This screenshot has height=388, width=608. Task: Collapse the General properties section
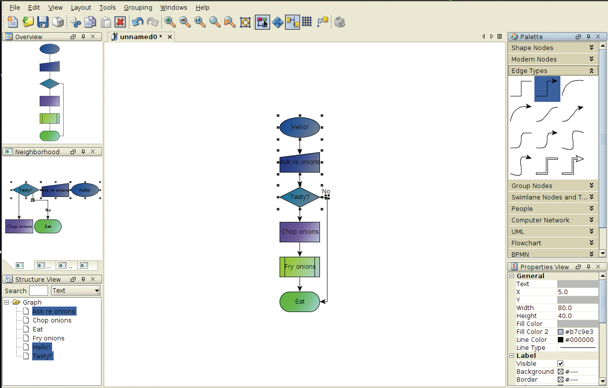pos(511,276)
